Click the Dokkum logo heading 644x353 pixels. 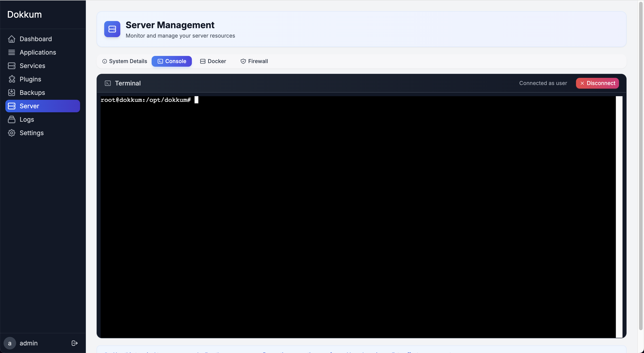point(24,14)
